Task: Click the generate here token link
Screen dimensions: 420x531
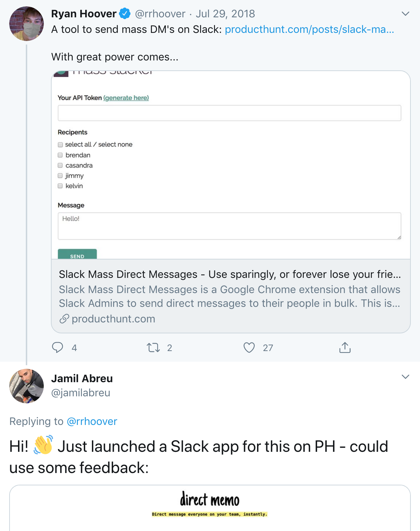Action: click(x=126, y=98)
